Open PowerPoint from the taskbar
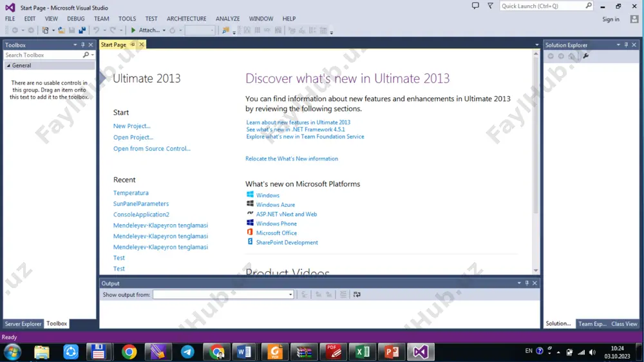The height and width of the screenshot is (362, 644). click(392, 352)
